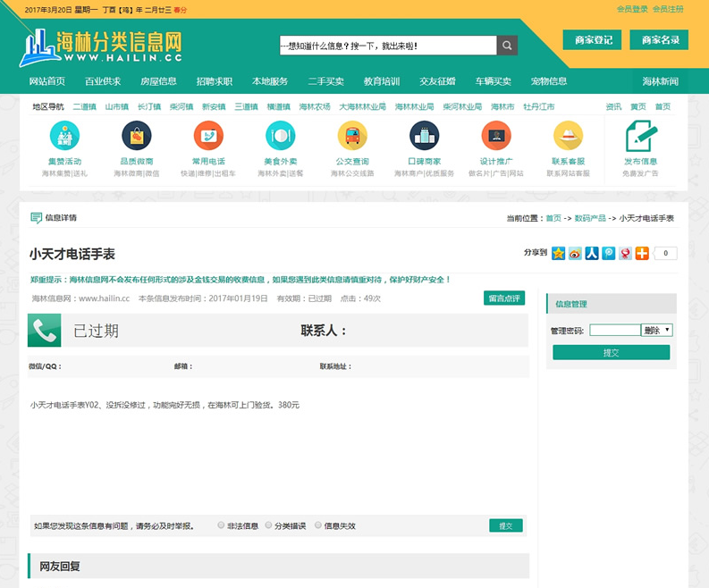Open the 教育培训 nav item
This screenshot has width=709, height=588.
pos(382,81)
